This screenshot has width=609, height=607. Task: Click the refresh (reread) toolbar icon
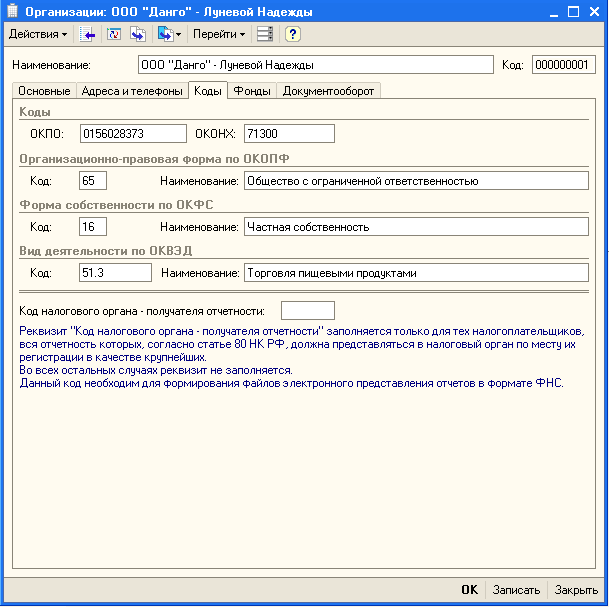pyautogui.click(x=113, y=34)
